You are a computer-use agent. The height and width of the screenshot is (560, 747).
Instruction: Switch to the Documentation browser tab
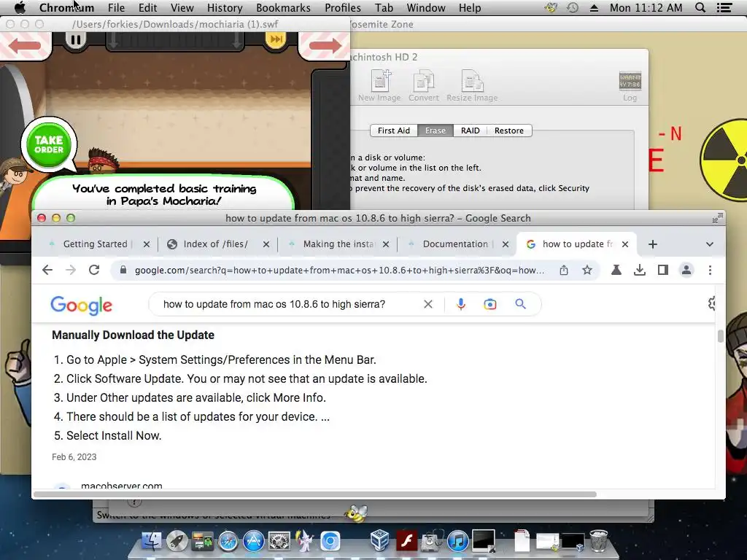coord(455,244)
